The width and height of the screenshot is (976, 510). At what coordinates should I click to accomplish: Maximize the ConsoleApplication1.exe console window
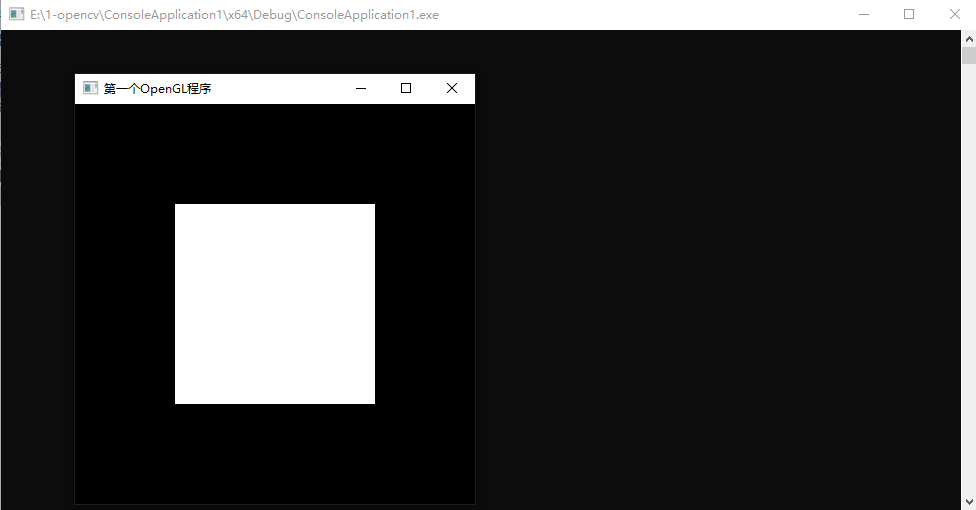pyautogui.click(x=909, y=14)
